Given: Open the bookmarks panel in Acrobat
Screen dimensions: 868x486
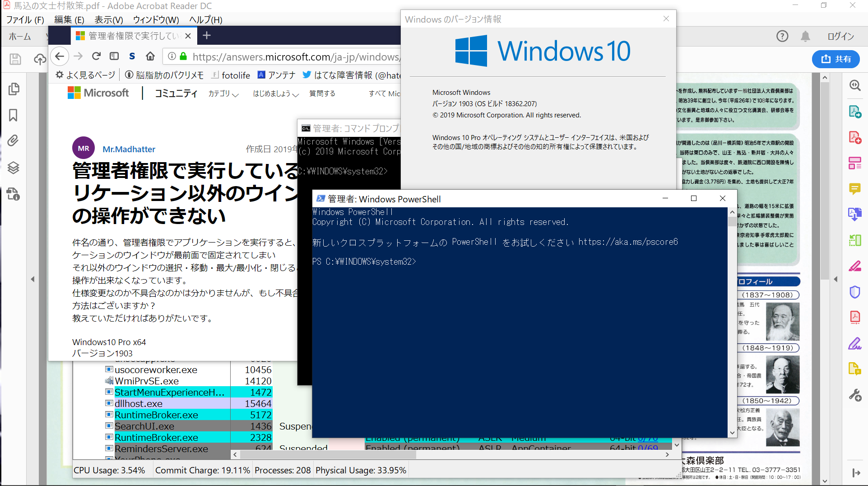Looking at the screenshot, I should coord(14,115).
